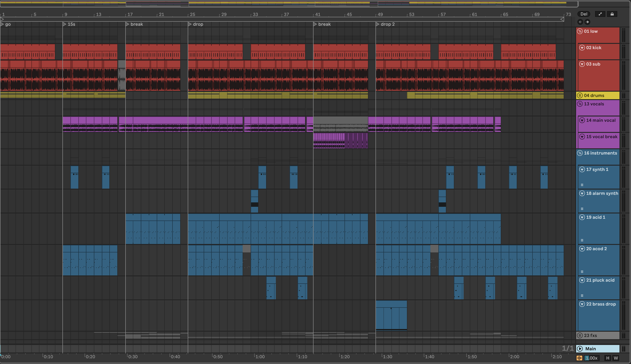
Task: Select the 22 brass drop track header
Action: click(601, 304)
